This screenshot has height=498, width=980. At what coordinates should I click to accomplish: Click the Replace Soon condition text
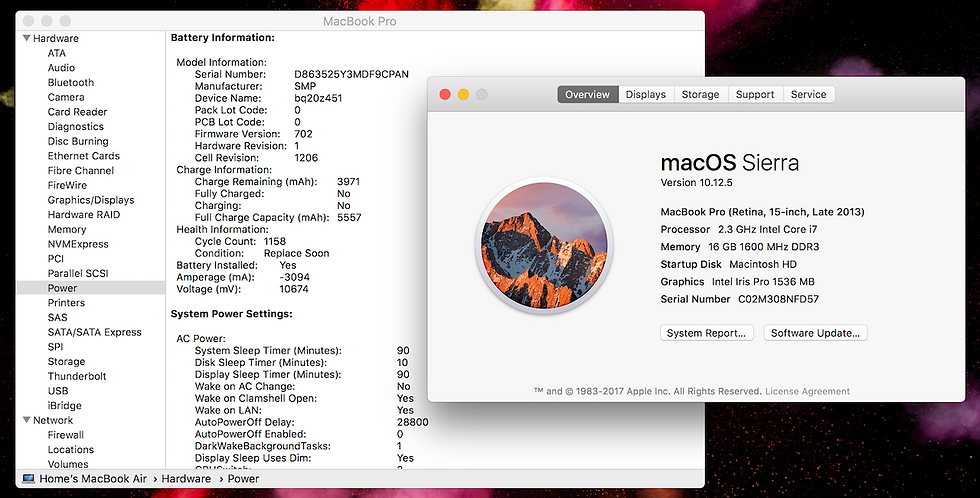click(296, 253)
